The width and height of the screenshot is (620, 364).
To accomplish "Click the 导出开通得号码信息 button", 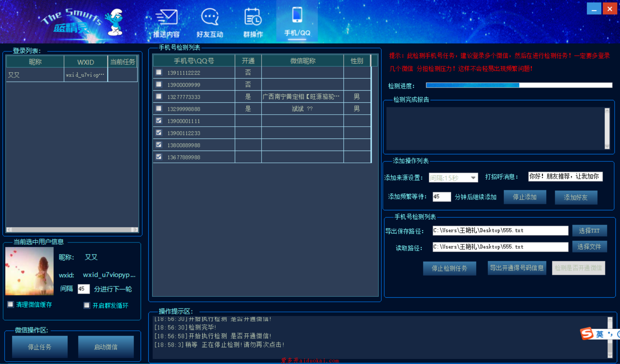I will [x=516, y=268].
